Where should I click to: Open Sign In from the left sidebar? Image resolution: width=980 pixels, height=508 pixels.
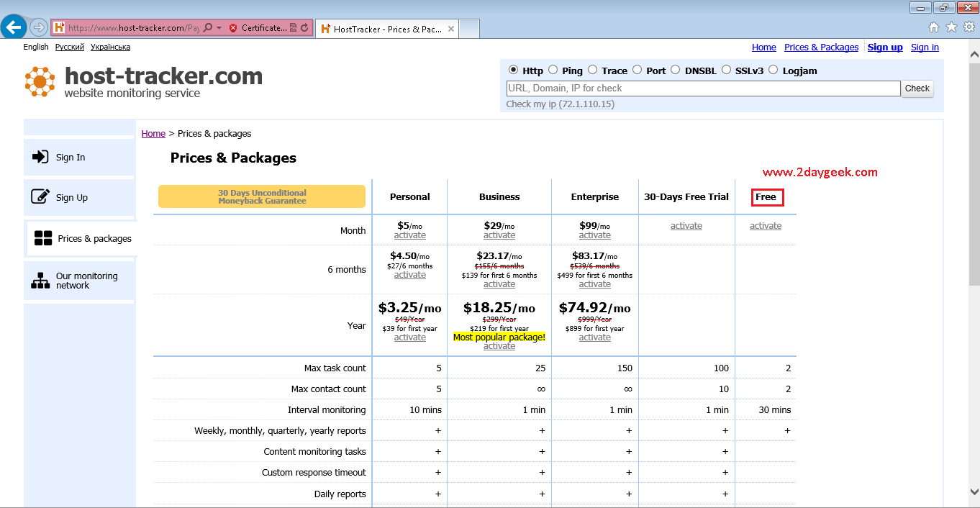tap(80, 158)
